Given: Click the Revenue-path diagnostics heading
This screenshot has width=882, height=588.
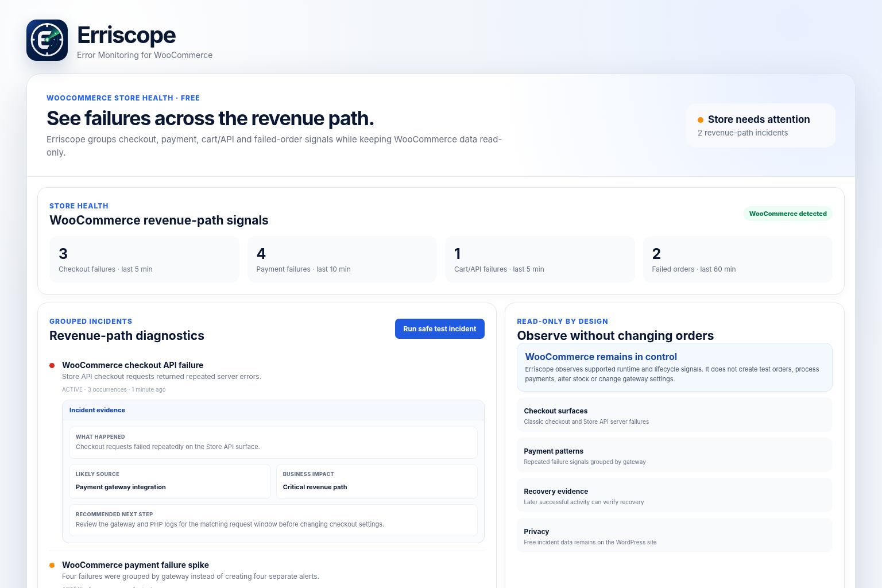Looking at the screenshot, I should point(127,336).
